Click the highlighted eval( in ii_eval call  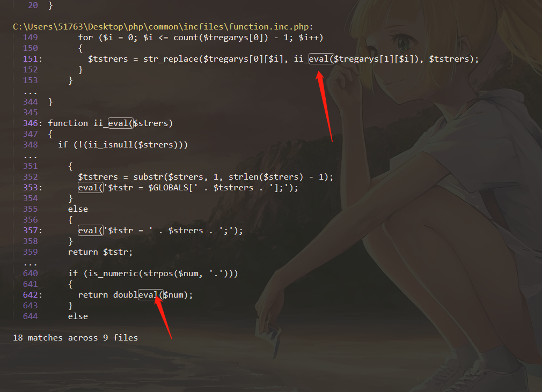[321, 59]
